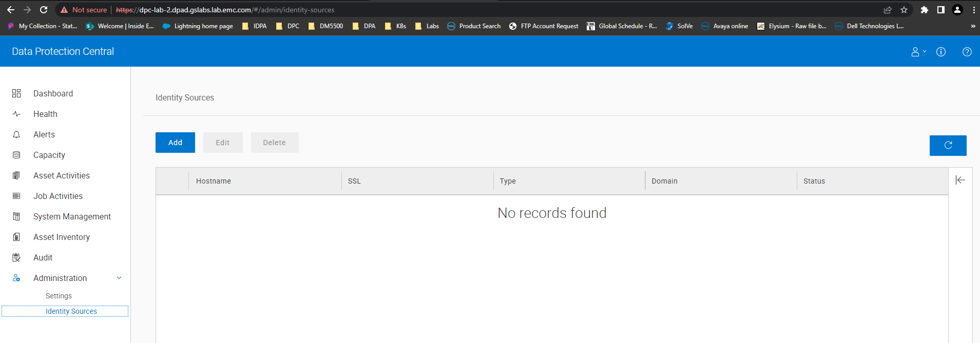Open the Dashboard icon in sidebar
The width and height of the screenshot is (980, 343).
click(16, 93)
